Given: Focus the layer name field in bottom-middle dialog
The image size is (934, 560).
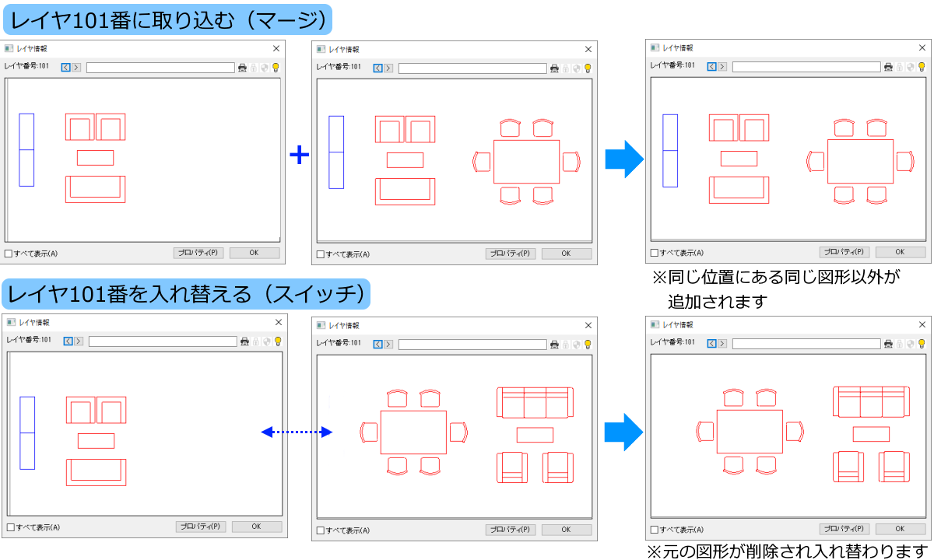Looking at the screenshot, I should tap(472, 344).
